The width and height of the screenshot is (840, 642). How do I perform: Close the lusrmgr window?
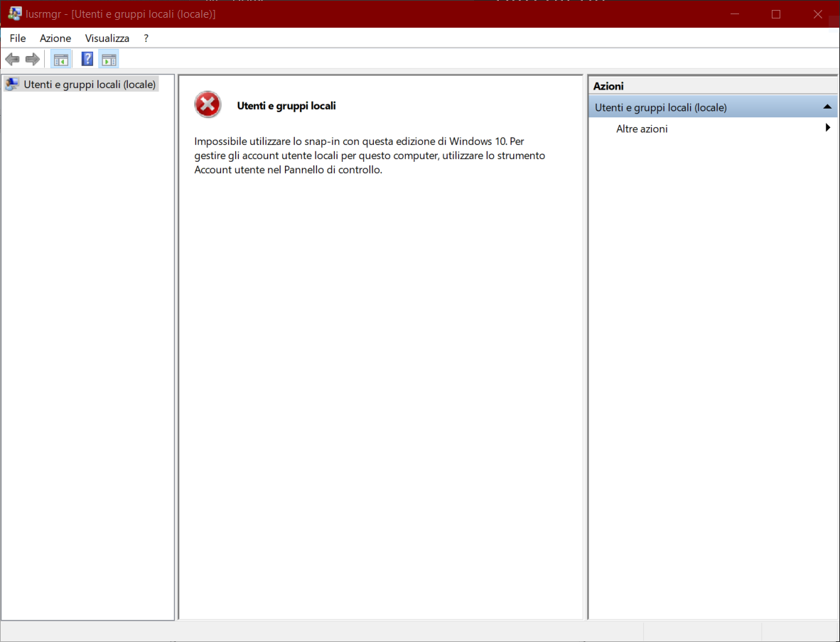[817, 14]
